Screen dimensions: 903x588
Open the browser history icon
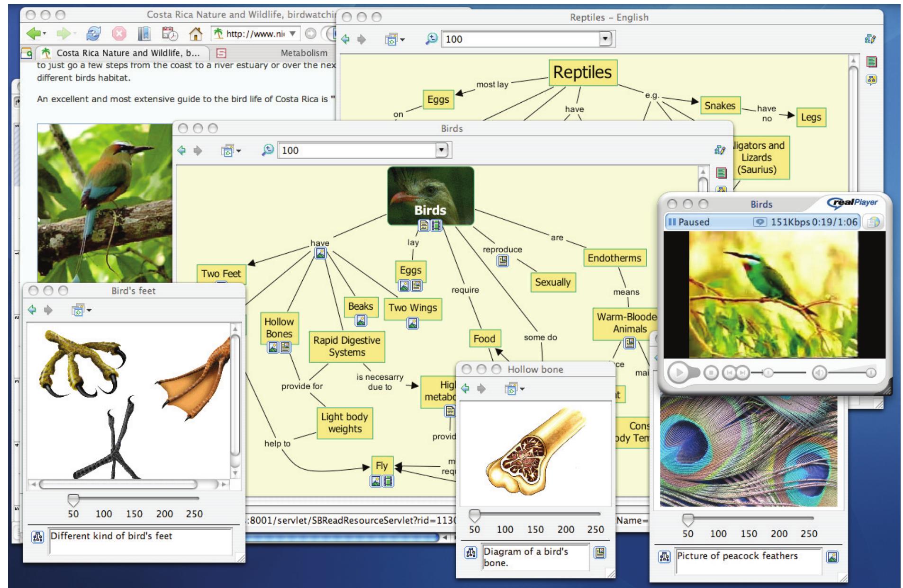coord(170,34)
